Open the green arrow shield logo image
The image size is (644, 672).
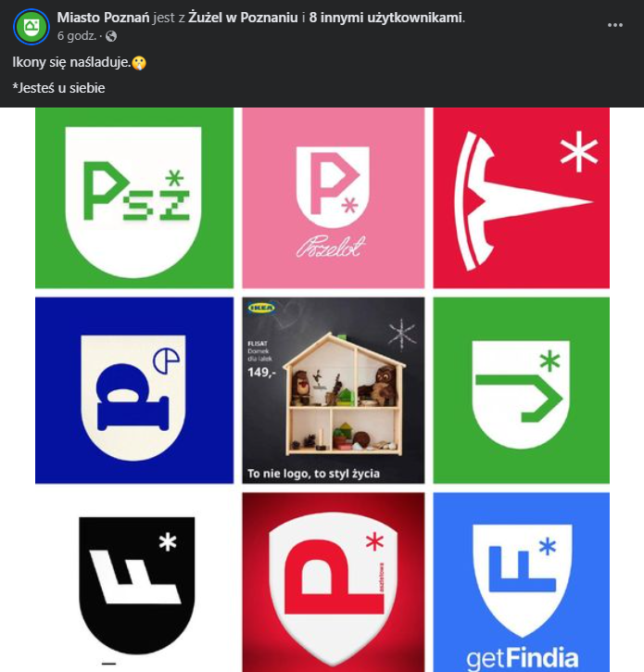click(x=521, y=389)
